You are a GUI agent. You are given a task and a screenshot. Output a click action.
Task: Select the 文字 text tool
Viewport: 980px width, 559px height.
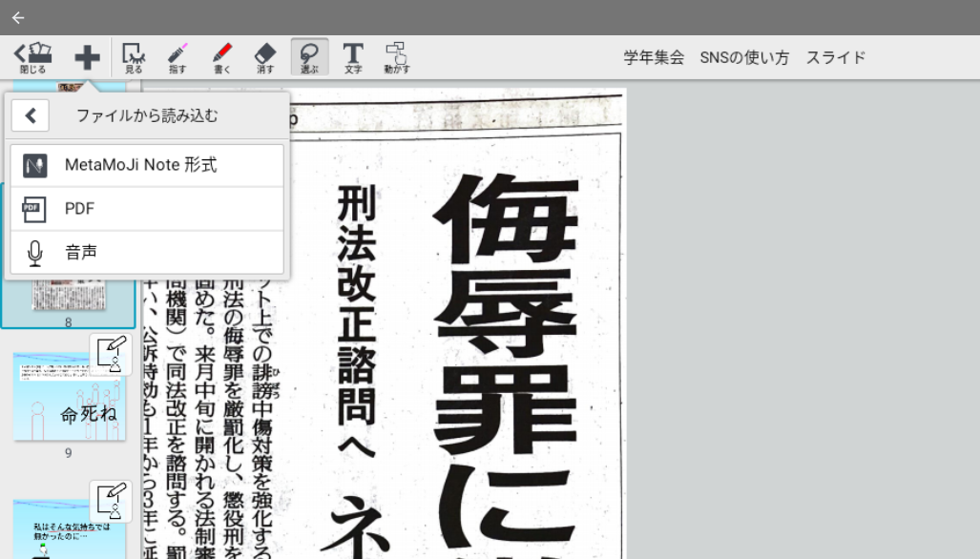point(353,57)
